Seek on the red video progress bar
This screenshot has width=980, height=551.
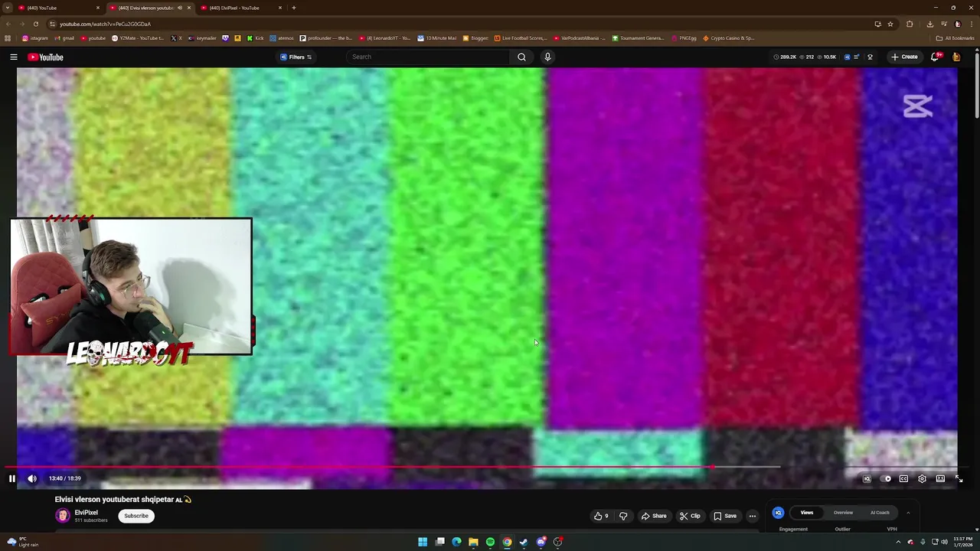[x=357, y=467]
